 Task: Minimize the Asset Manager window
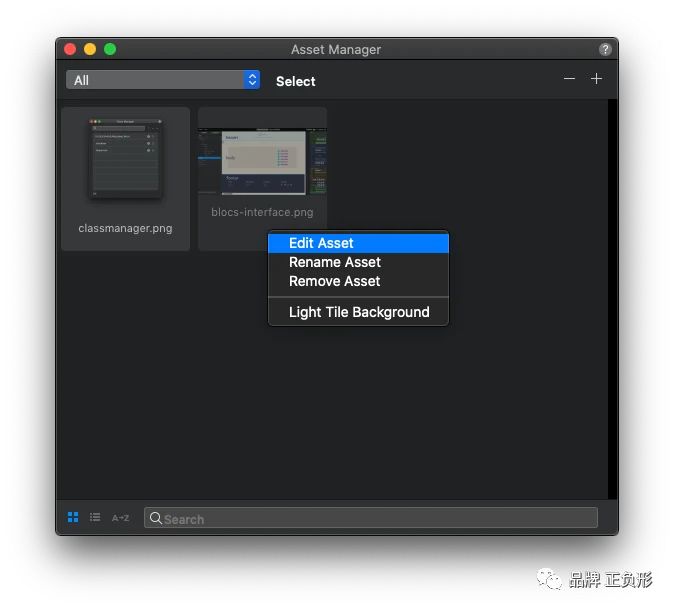tap(90, 49)
